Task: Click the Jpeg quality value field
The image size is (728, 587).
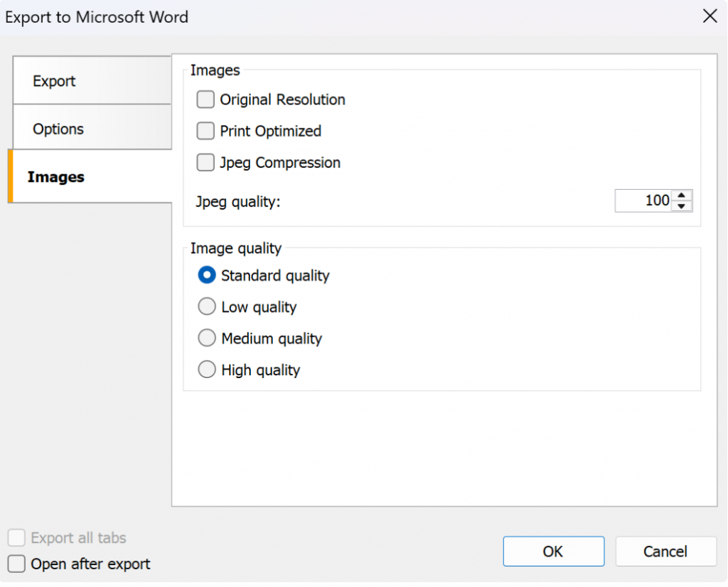Action: 643,201
